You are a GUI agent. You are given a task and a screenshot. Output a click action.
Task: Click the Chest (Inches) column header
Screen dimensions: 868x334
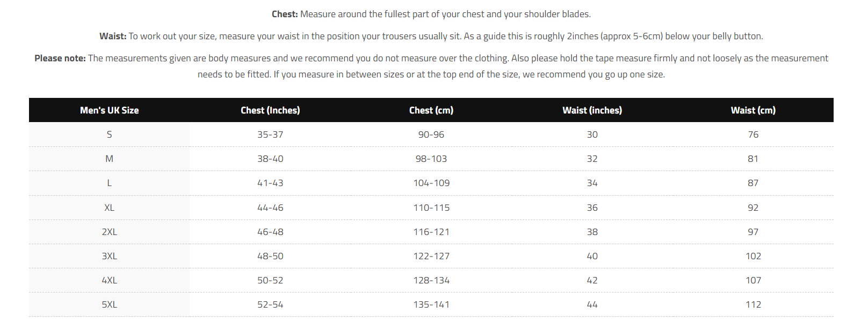[270, 110]
